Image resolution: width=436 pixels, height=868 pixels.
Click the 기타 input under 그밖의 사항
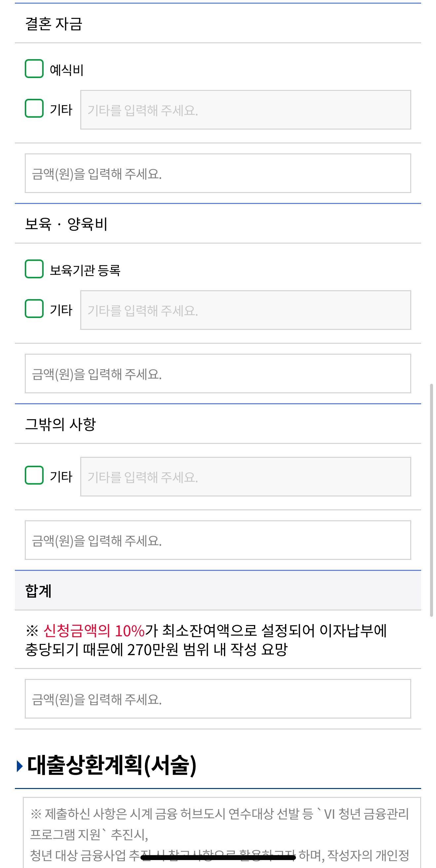[x=245, y=476]
